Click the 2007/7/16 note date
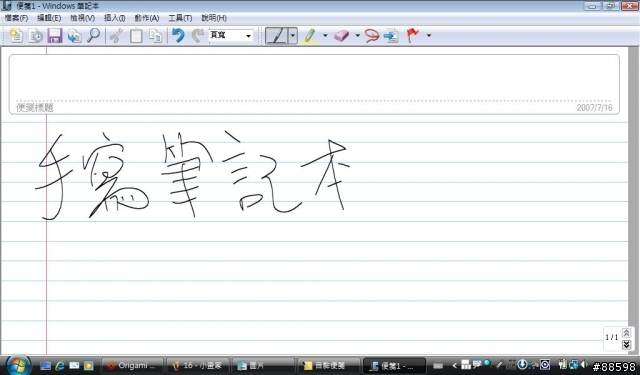Screen dimensions: 640x375 tap(594, 108)
